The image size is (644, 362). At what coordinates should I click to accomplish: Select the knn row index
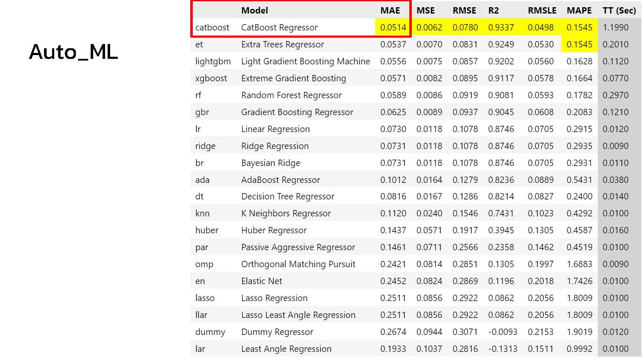(203, 213)
